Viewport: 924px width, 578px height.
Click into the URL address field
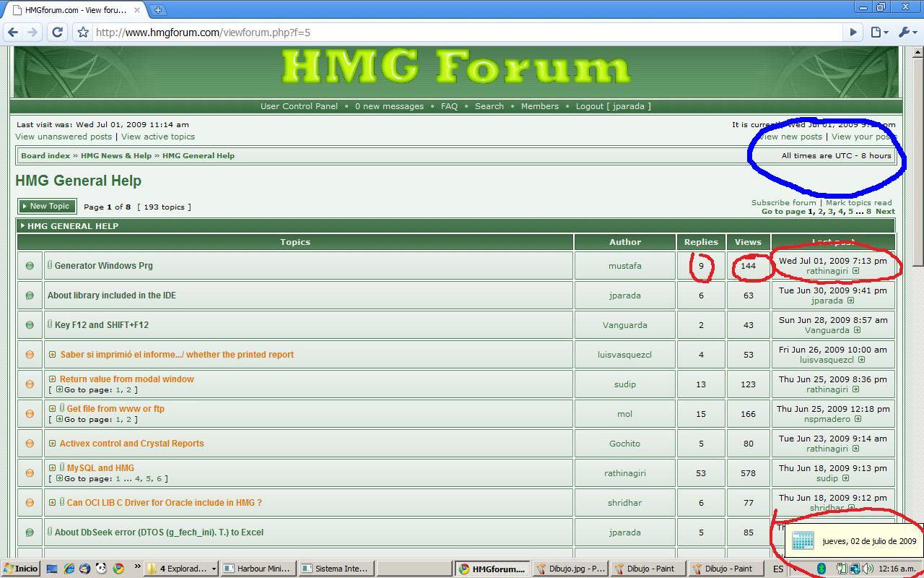click(462, 33)
